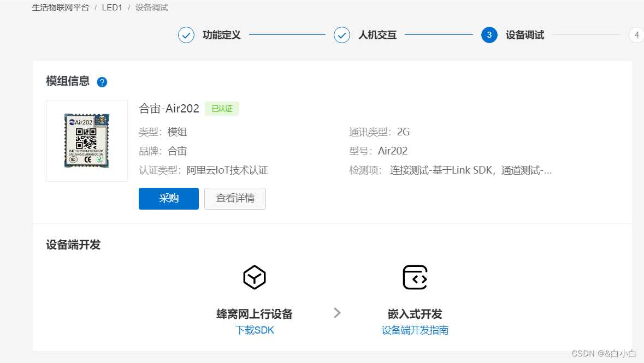The height and width of the screenshot is (363, 644).
Task: Click the truncated 检测项 Link SDK text
Action: (471, 170)
